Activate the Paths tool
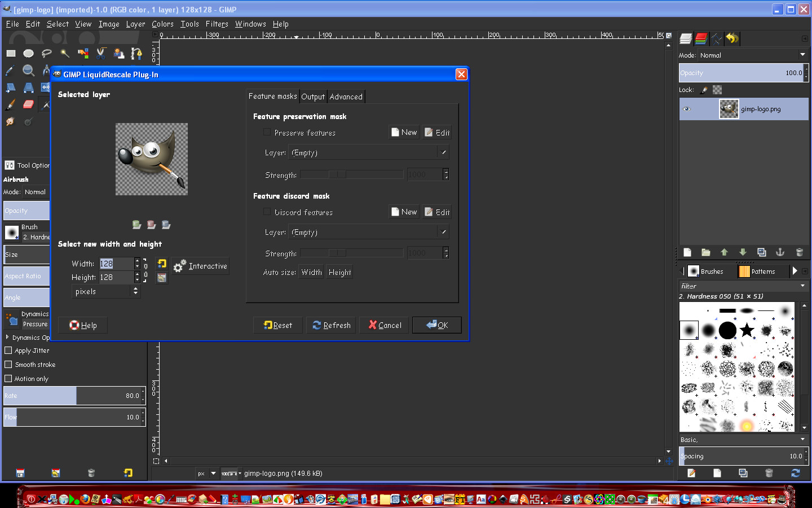Screen dimensions: 812x508 click(136, 53)
